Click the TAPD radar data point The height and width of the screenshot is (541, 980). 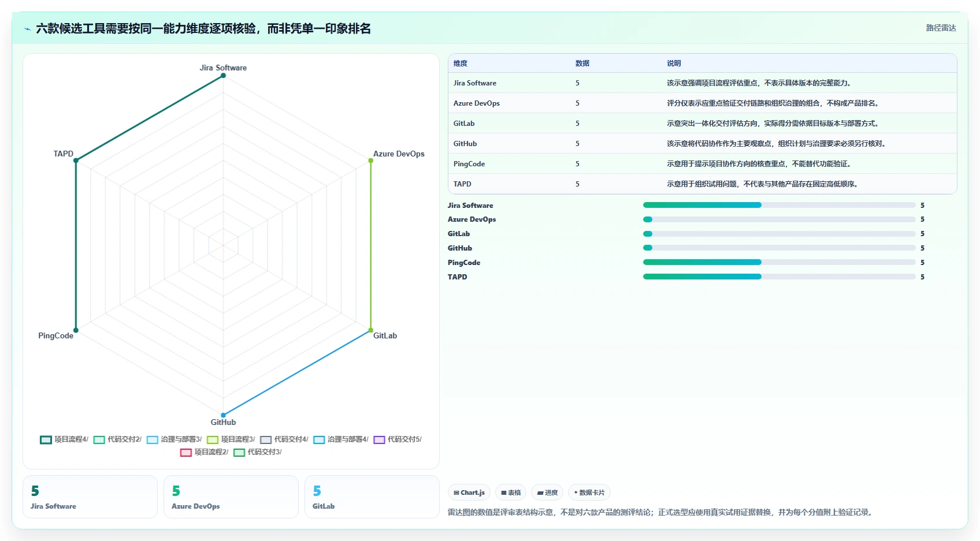[76, 161]
